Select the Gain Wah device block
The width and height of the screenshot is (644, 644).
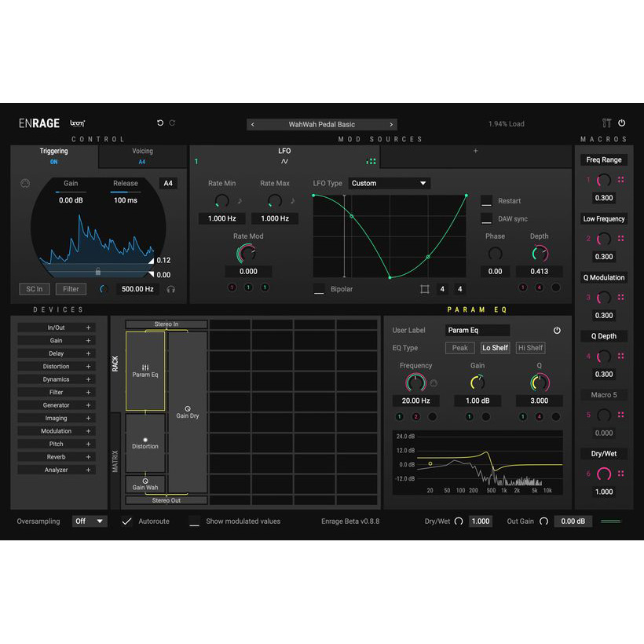pos(145,485)
